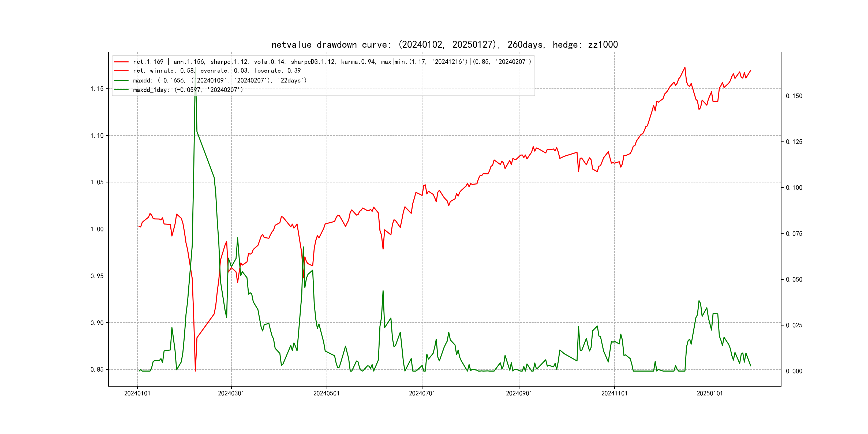Screen dimensions: 868x434
Task: Click the 0.000 right axis tick label
Action: [x=794, y=371]
